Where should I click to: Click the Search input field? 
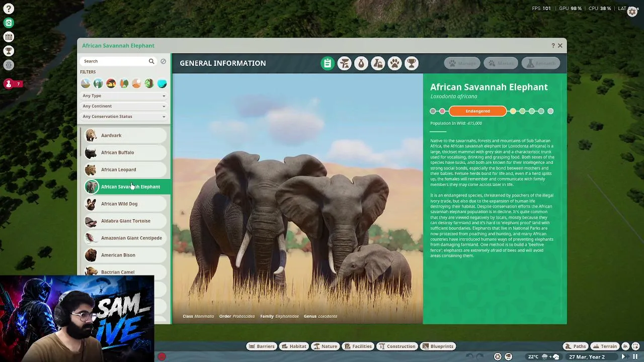pyautogui.click(x=118, y=61)
